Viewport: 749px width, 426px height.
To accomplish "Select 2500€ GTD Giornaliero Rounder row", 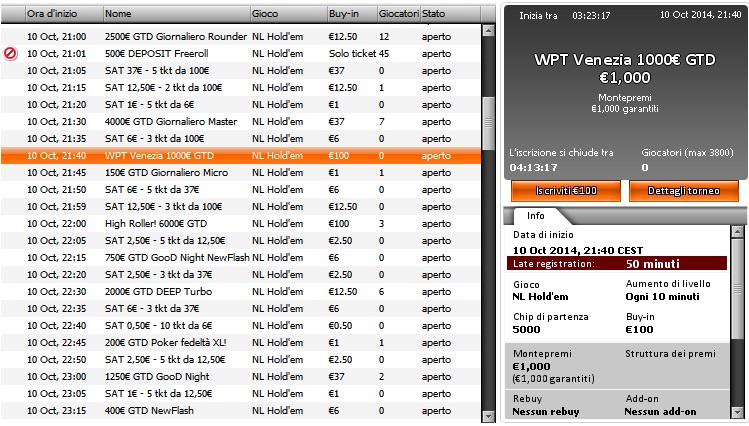I will click(241, 37).
